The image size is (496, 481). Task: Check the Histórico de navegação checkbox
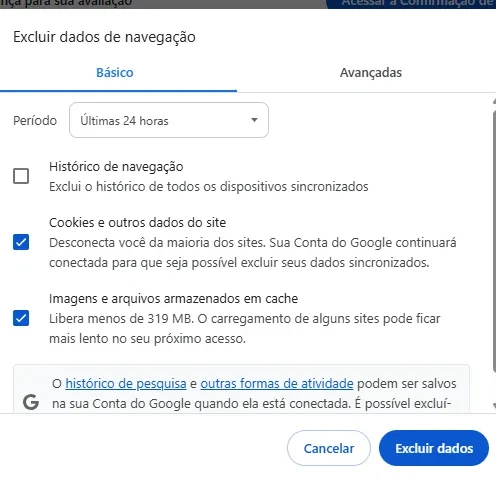pyautogui.click(x=21, y=176)
